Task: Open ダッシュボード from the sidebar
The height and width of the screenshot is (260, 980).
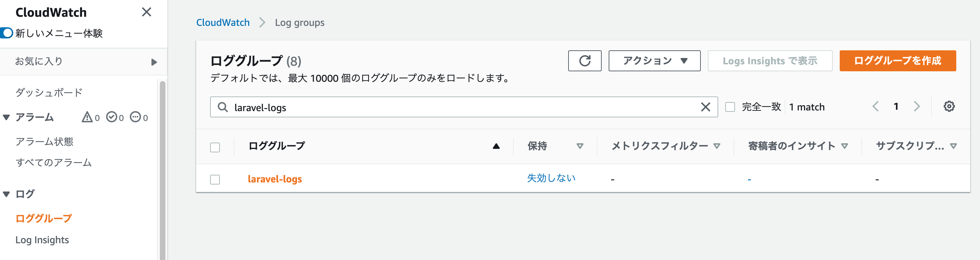Action: tap(49, 93)
